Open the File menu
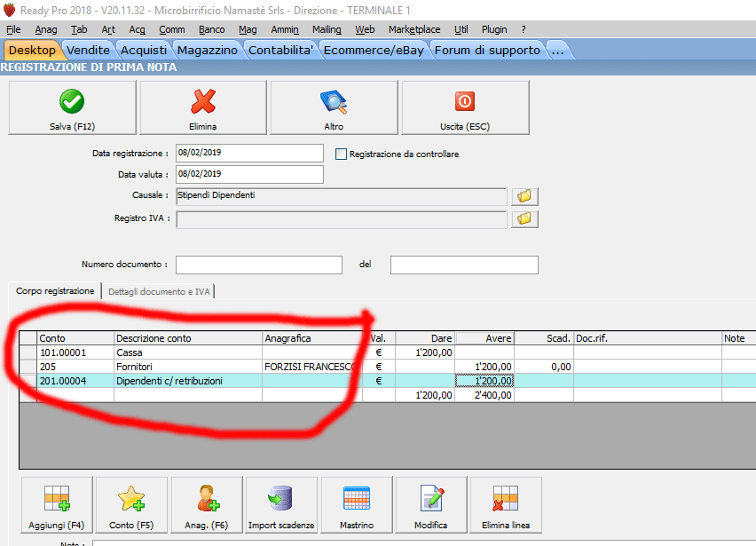This screenshot has height=546, width=756. [13, 29]
